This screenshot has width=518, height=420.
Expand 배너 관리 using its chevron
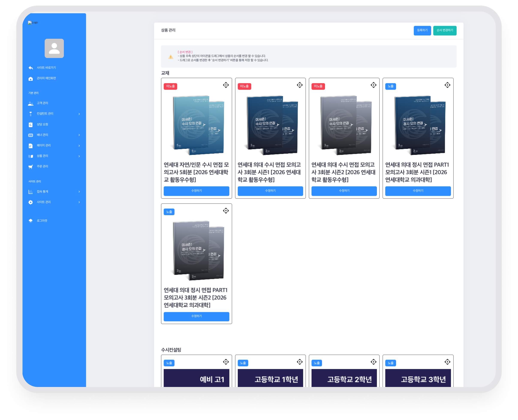79,135
